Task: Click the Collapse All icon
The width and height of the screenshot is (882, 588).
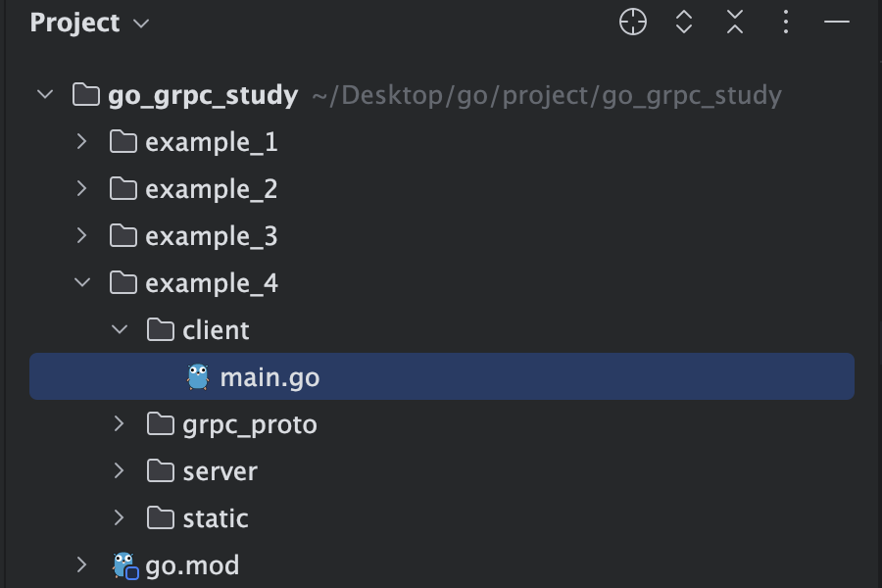Action: click(x=735, y=22)
